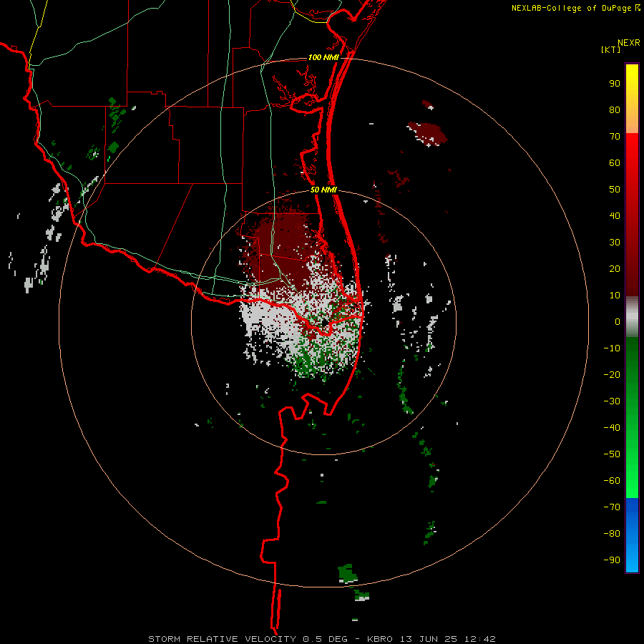The width and height of the screenshot is (644, 644).
Task: Click the -30 value on the velocity scale
Action: tap(612, 401)
